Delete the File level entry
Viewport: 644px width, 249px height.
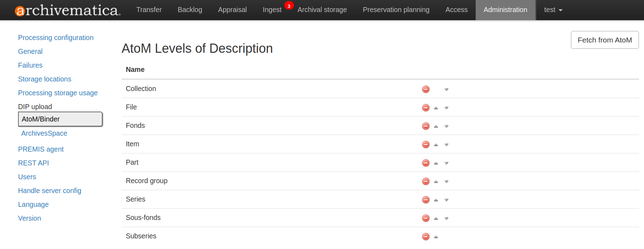pyautogui.click(x=425, y=108)
